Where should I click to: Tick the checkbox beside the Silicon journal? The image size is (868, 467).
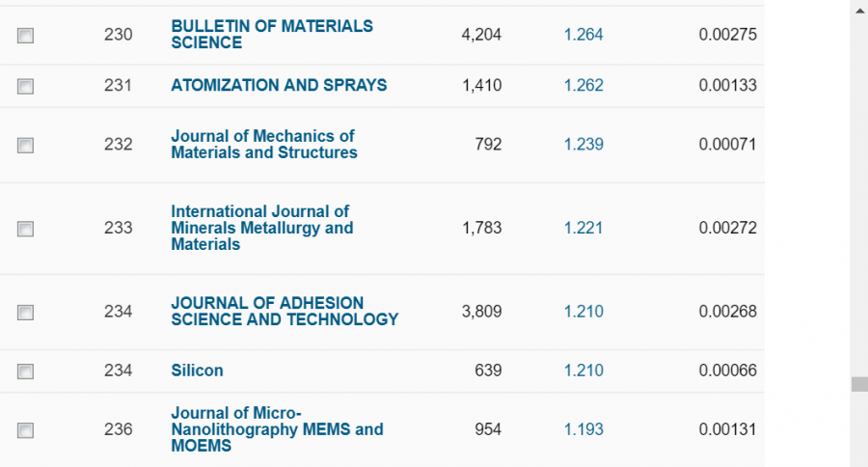point(25,371)
